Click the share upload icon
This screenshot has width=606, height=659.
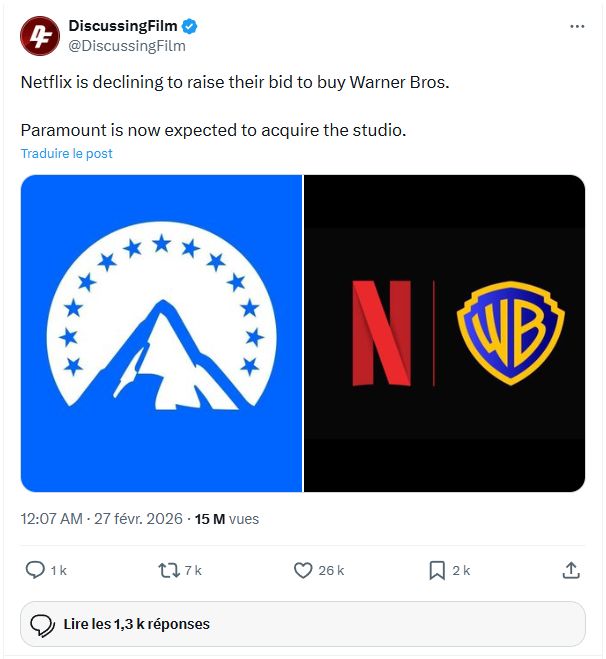tap(571, 570)
